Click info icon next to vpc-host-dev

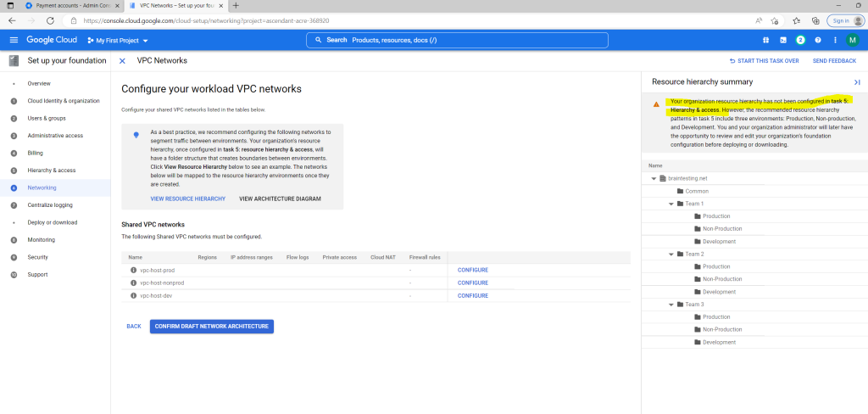click(x=133, y=295)
